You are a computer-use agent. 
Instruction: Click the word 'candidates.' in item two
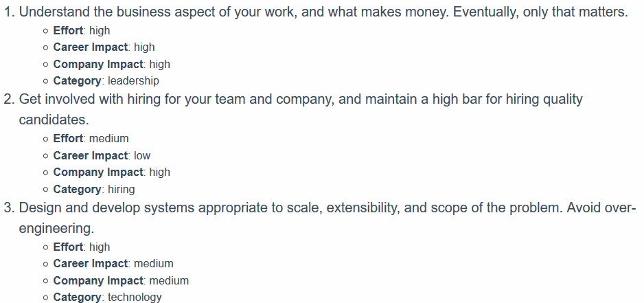54,120
